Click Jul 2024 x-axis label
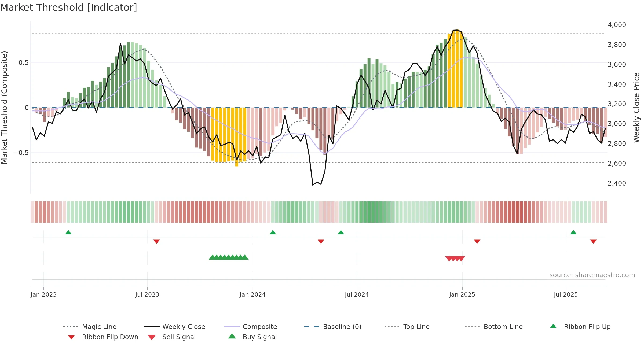 357,294
